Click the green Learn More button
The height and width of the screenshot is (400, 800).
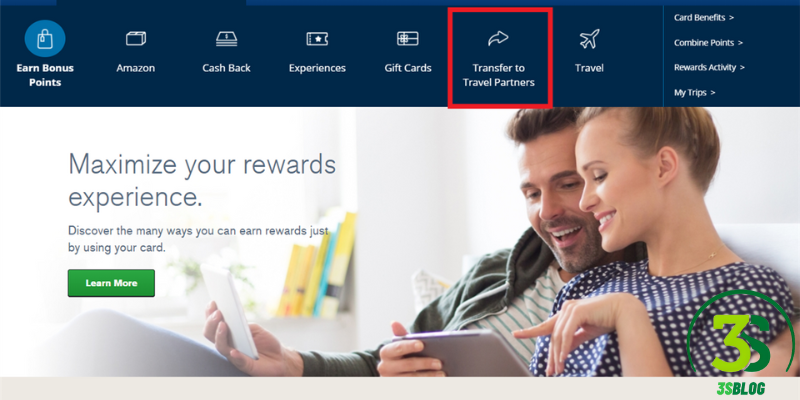[x=111, y=283]
